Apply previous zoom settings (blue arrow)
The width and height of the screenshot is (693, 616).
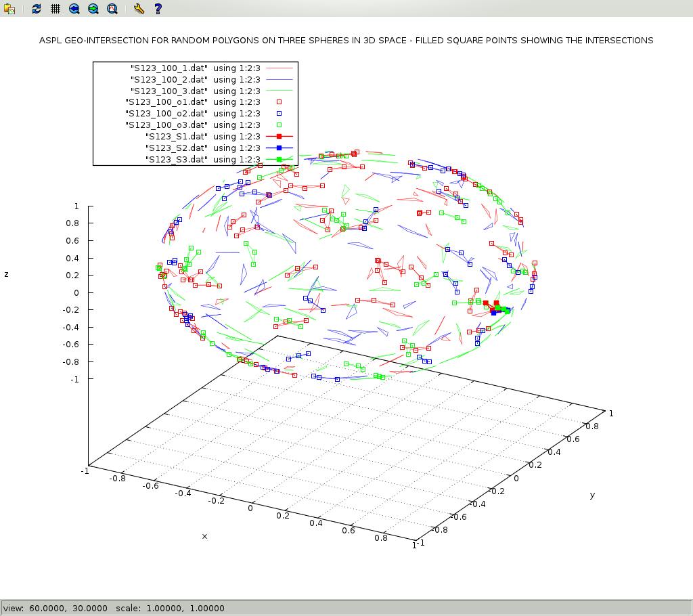(74, 9)
